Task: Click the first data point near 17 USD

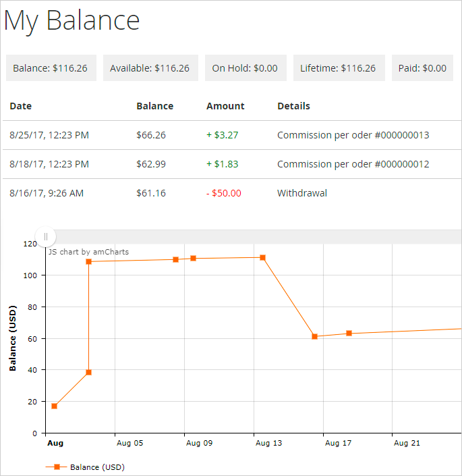Action: pos(55,406)
